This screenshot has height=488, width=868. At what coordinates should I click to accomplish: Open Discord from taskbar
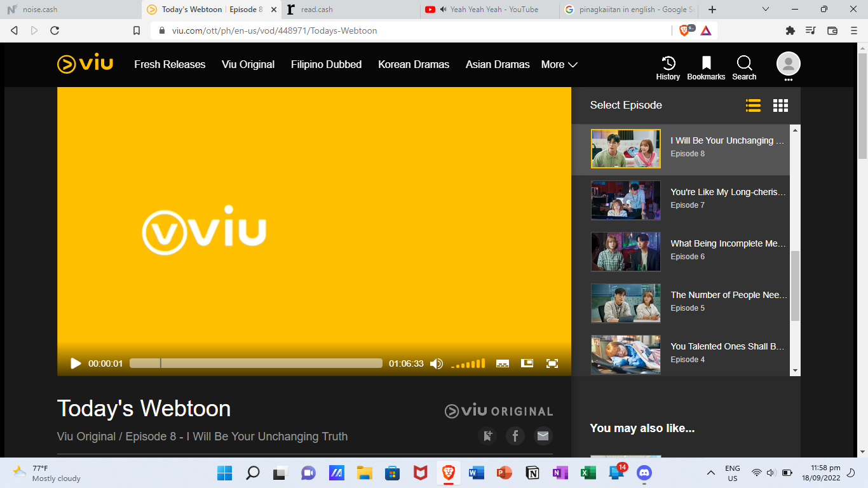point(644,473)
